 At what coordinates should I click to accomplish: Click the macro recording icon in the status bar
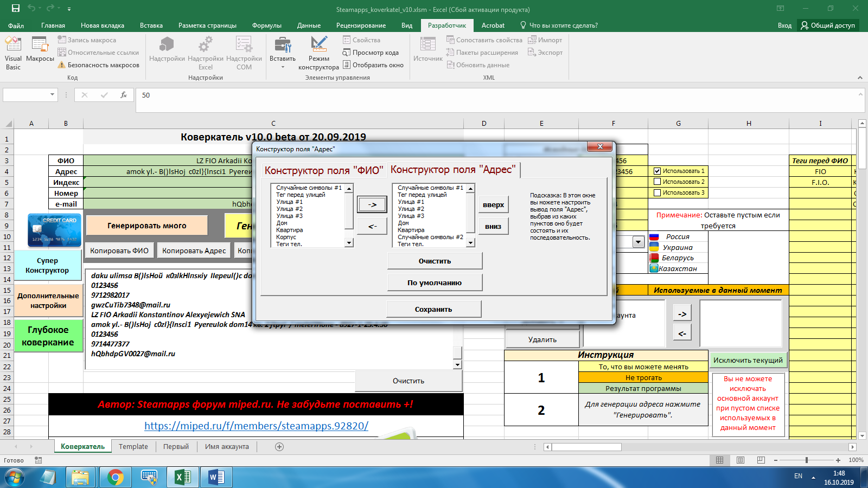click(38, 460)
